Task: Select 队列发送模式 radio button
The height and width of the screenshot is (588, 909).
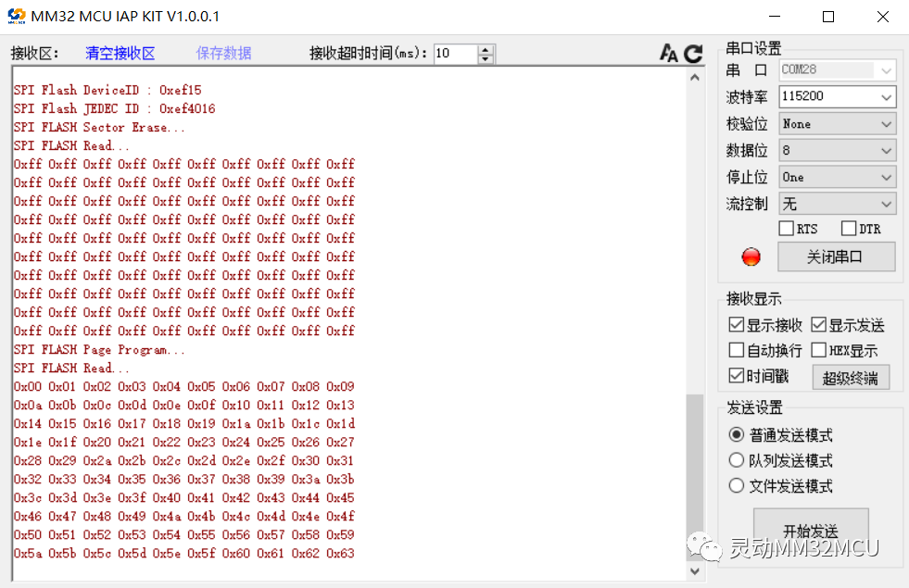Action: [x=737, y=460]
